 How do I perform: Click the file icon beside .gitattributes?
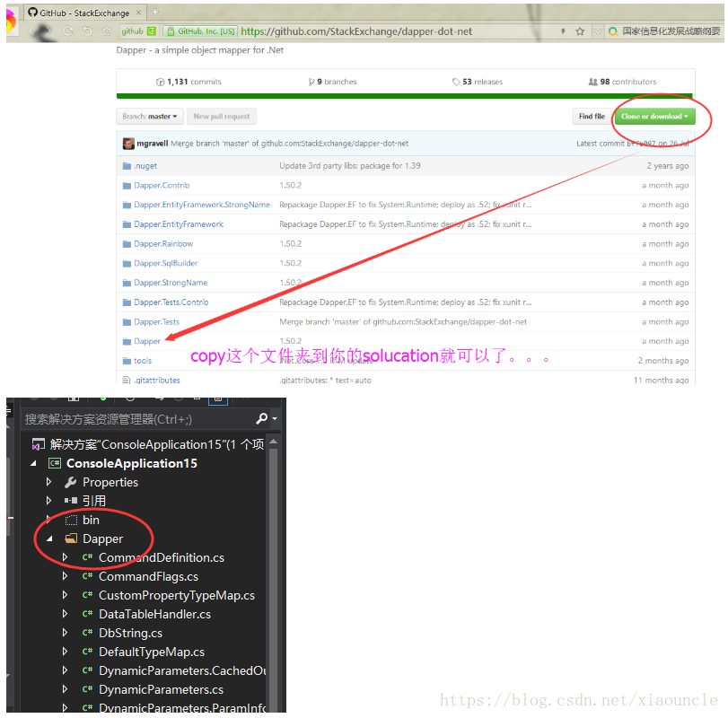[127, 381]
